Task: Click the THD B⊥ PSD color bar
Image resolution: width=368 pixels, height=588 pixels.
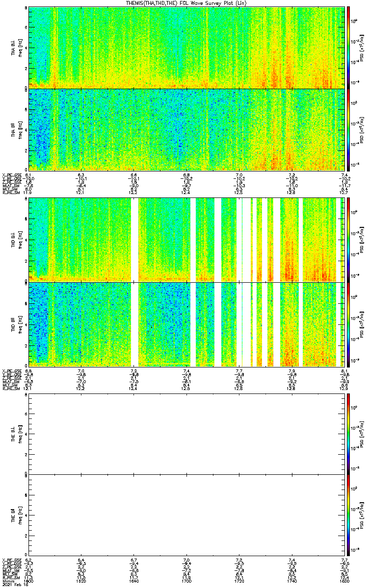Action: 348,239
